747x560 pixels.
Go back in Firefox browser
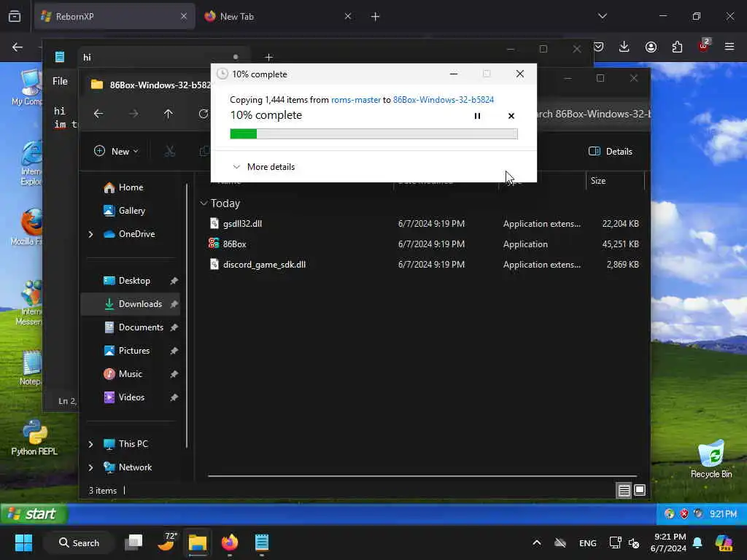coord(18,47)
